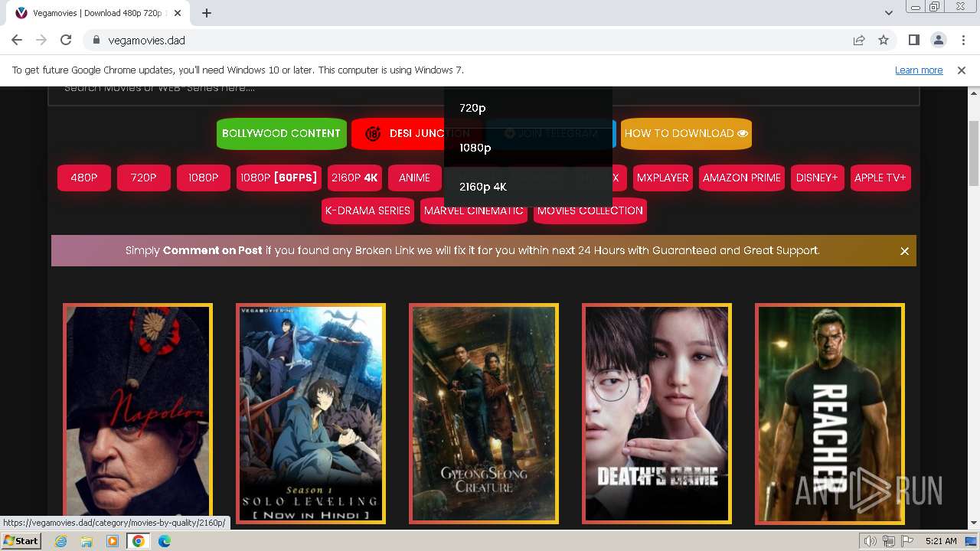
Task: Select 1080p from the dropdown menu
Action: point(528,148)
